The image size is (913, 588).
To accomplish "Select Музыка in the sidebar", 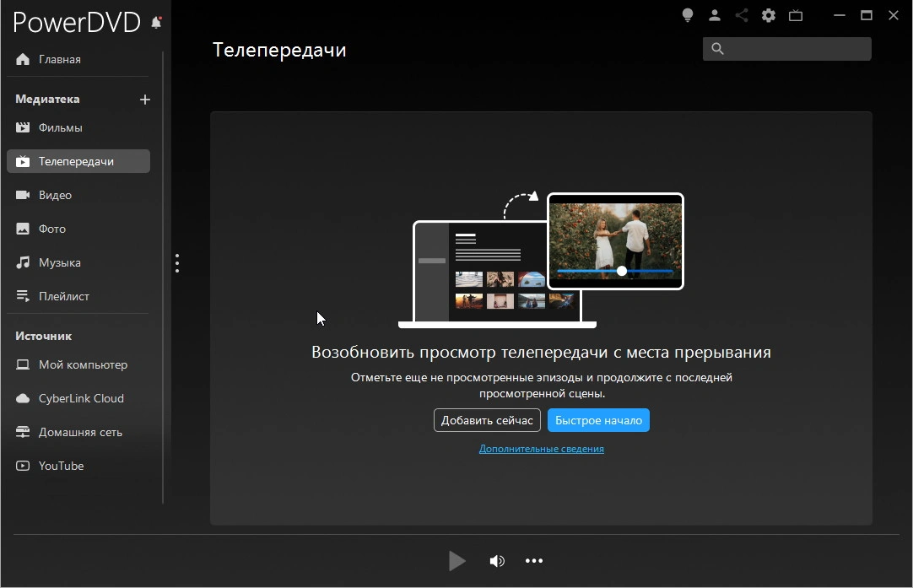I will [59, 263].
